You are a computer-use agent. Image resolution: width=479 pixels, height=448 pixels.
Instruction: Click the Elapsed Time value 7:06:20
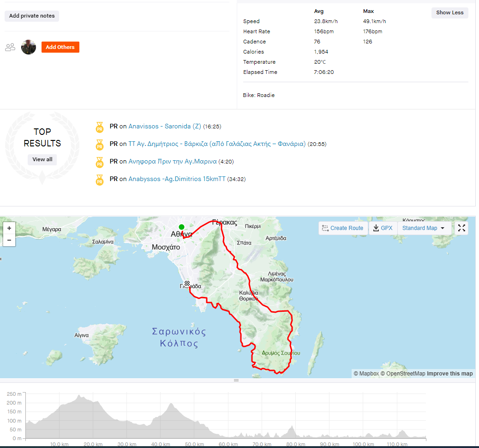click(324, 72)
